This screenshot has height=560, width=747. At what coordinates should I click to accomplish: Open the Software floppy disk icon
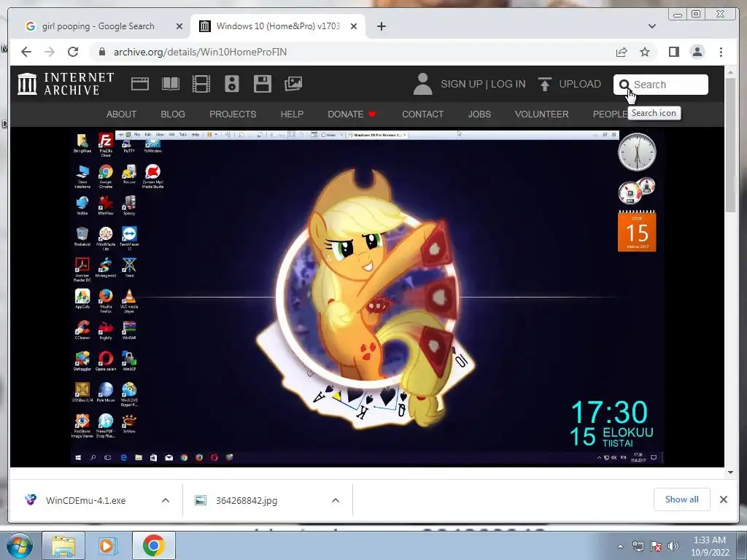262,84
